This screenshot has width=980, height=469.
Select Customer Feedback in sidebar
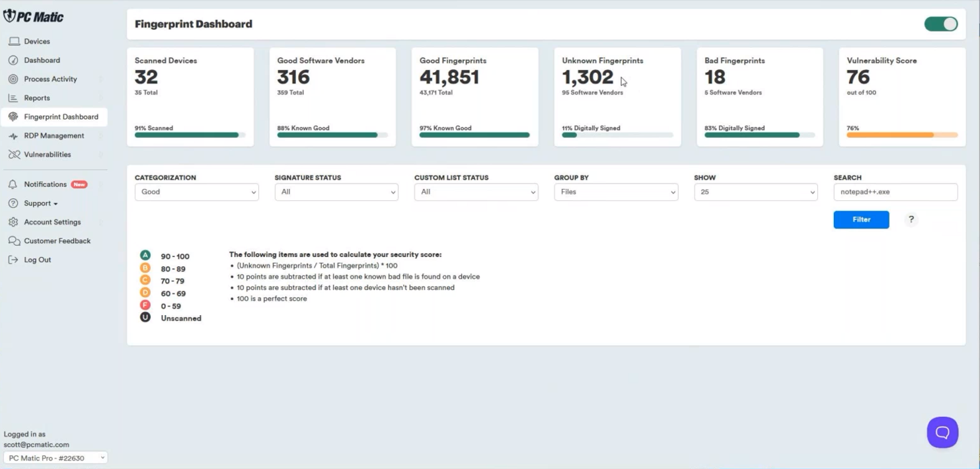(x=57, y=241)
